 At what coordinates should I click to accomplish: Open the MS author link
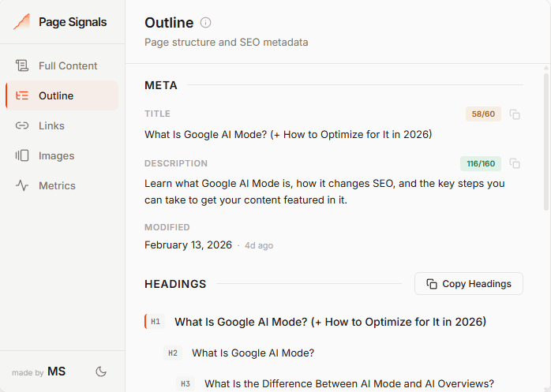click(57, 371)
